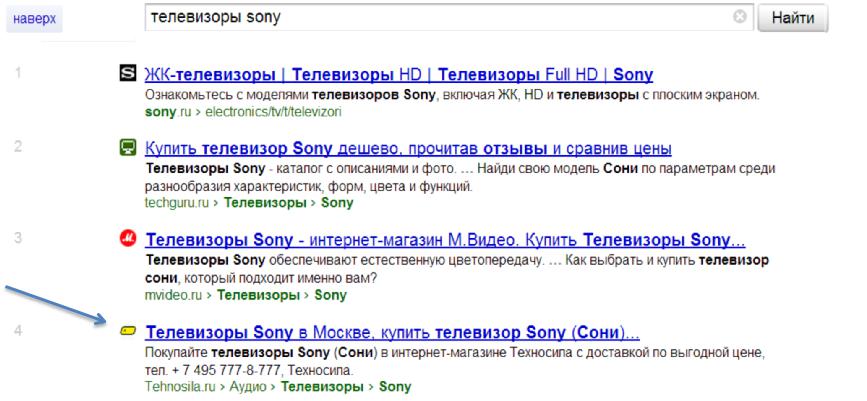Viewport: 867px width, 401px height.
Task: Click the red M.Video favicon
Action: point(127,239)
